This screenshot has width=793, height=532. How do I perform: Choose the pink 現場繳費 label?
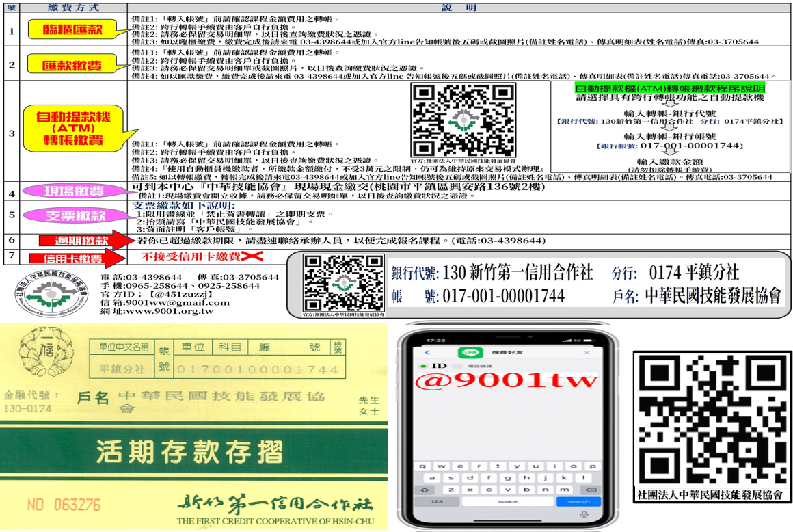pos(75,191)
